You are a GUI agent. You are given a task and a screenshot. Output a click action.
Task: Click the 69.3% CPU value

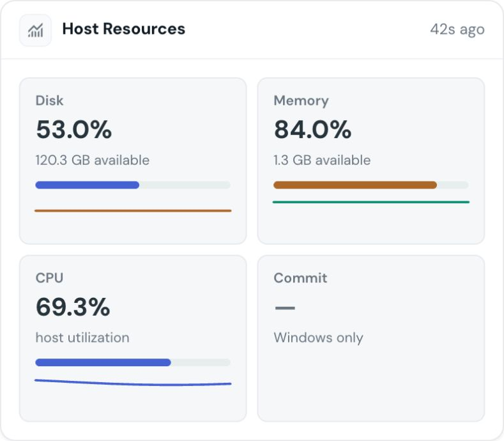tap(73, 307)
